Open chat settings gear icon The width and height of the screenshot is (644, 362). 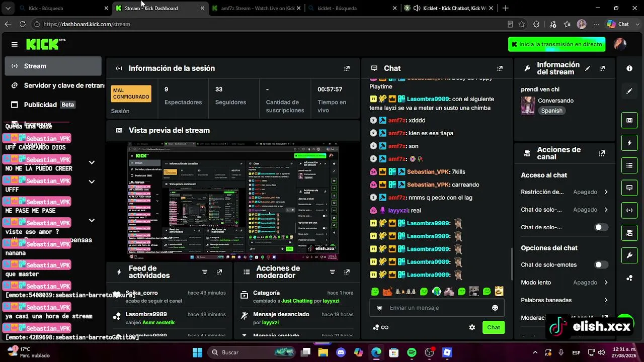click(x=472, y=327)
